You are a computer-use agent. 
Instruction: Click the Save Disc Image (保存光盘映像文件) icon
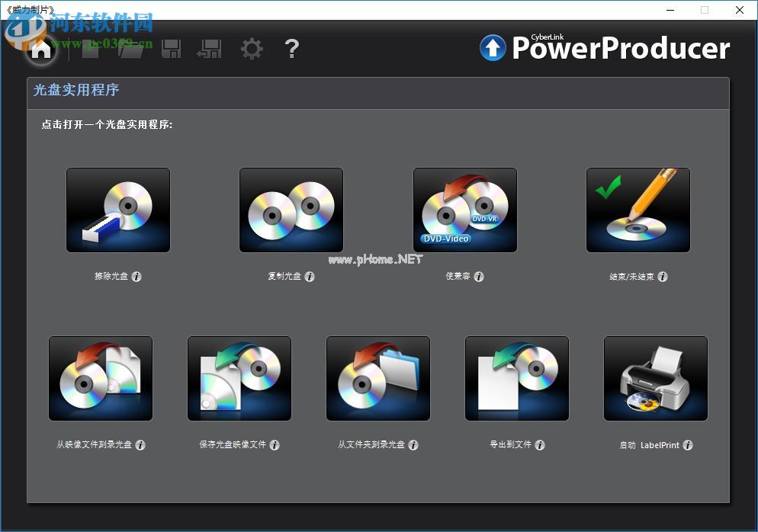[x=239, y=379]
